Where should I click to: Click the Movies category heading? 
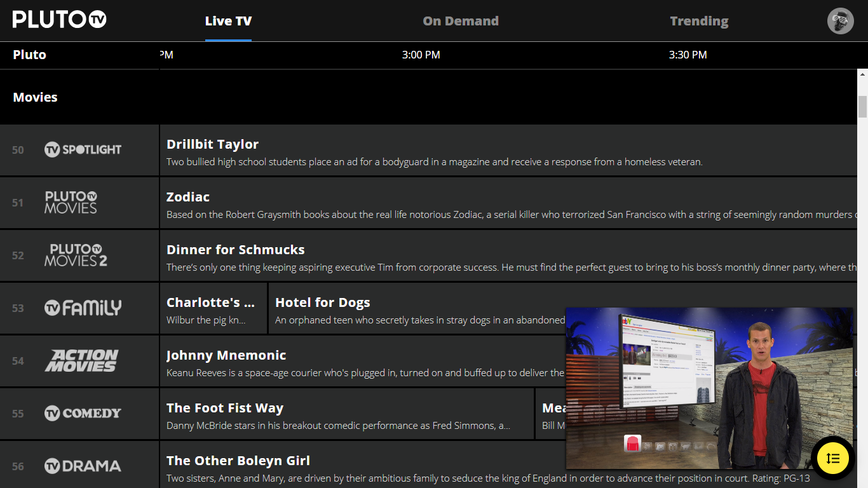35,97
